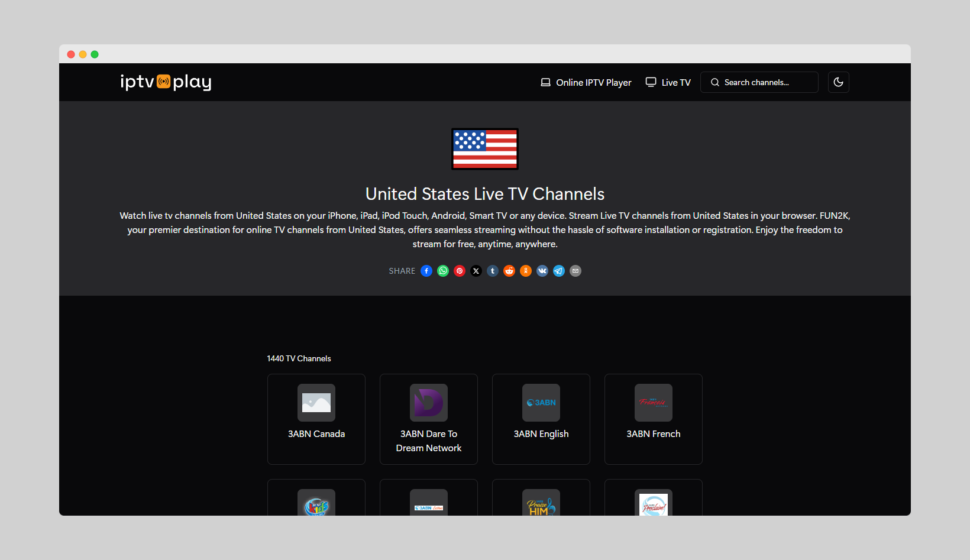
Task: Share via Tumblr
Action: [x=493, y=271]
